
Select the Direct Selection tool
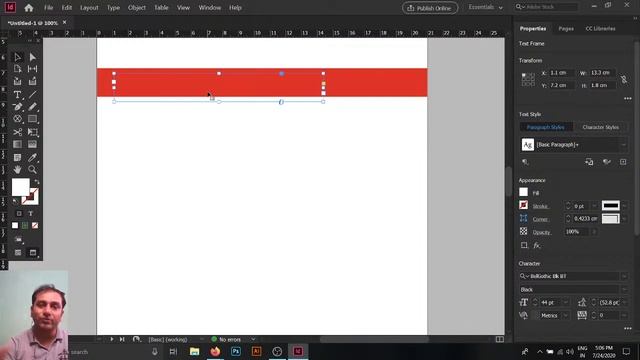point(33,57)
